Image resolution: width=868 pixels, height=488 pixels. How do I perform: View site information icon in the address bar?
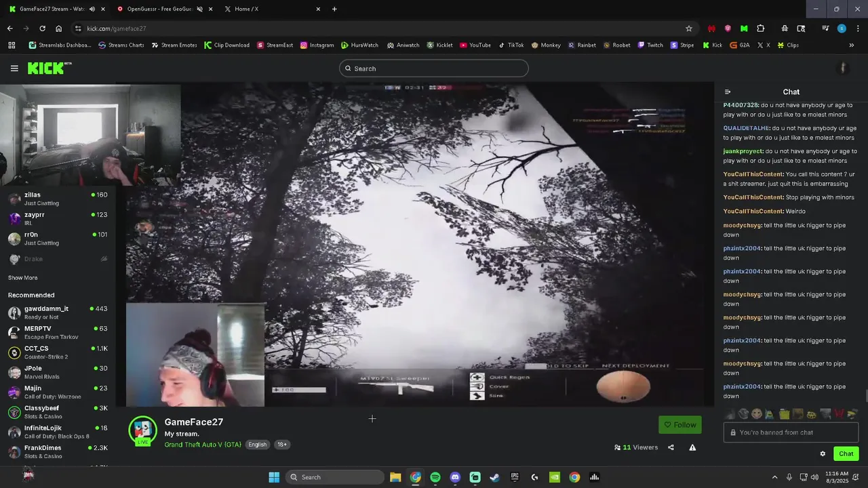78,28
